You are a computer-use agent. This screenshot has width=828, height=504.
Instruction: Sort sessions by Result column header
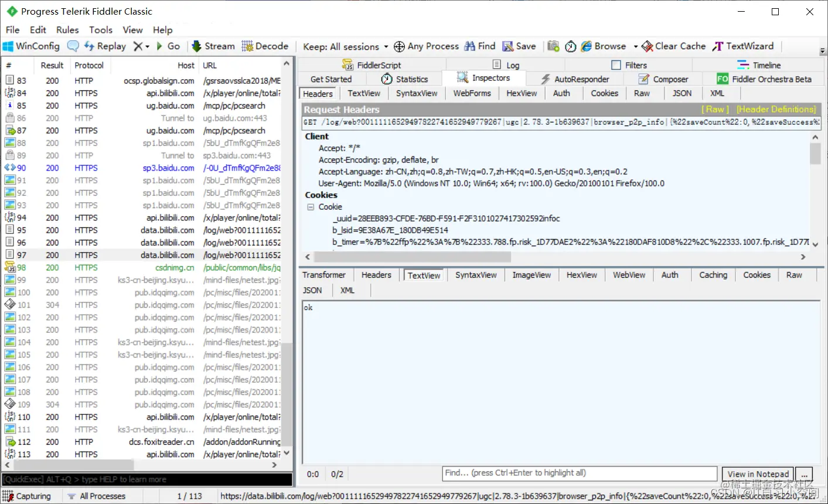[52, 66]
